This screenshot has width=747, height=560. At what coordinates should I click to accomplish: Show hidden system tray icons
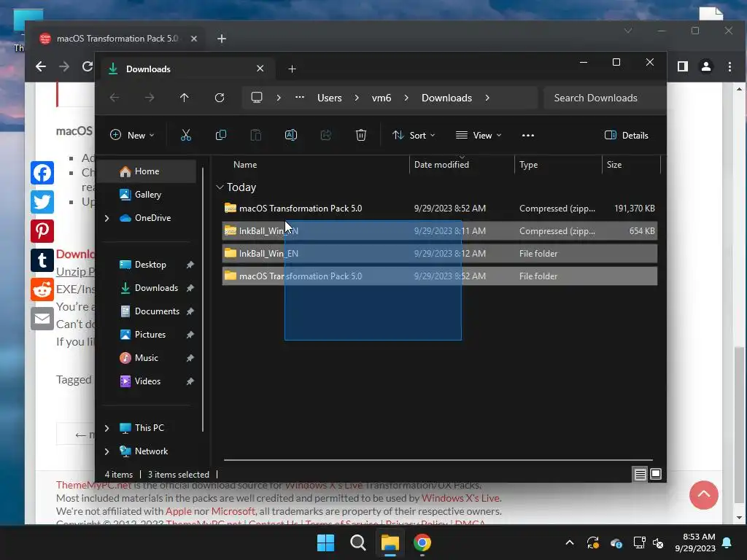pos(569,542)
